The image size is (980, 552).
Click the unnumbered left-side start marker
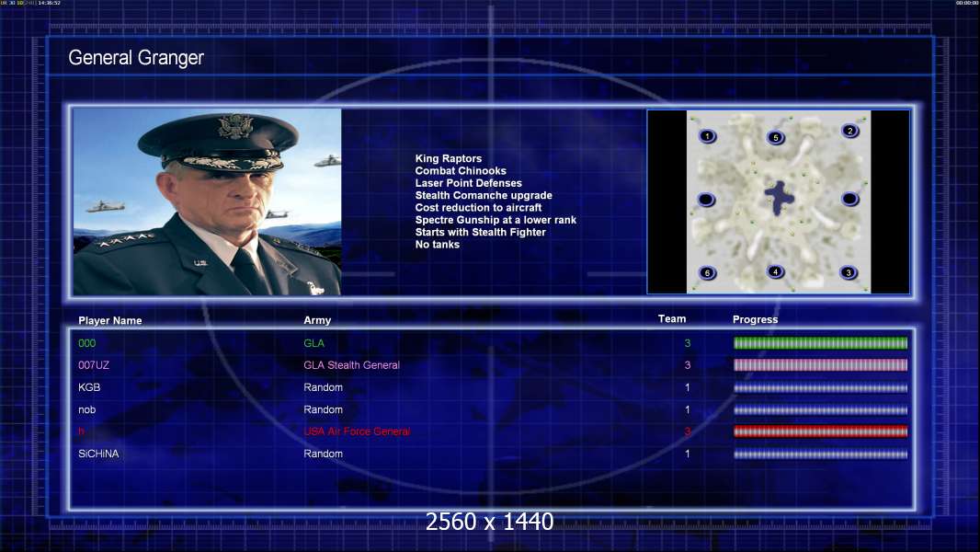(706, 200)
